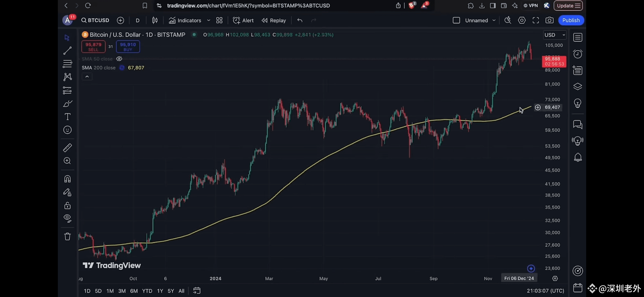Open the patterns drawing tool
Viewport: 644px width, 297px height.
click(67, 77)
